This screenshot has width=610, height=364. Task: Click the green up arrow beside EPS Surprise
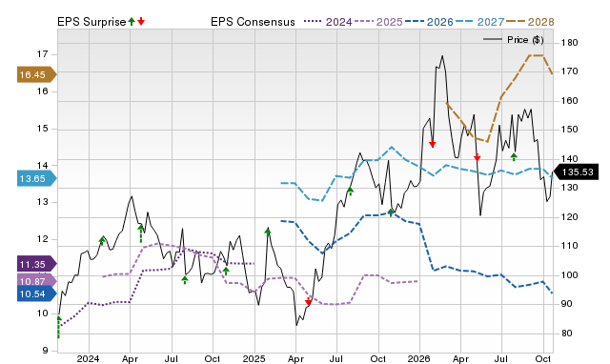click(132, 21)
